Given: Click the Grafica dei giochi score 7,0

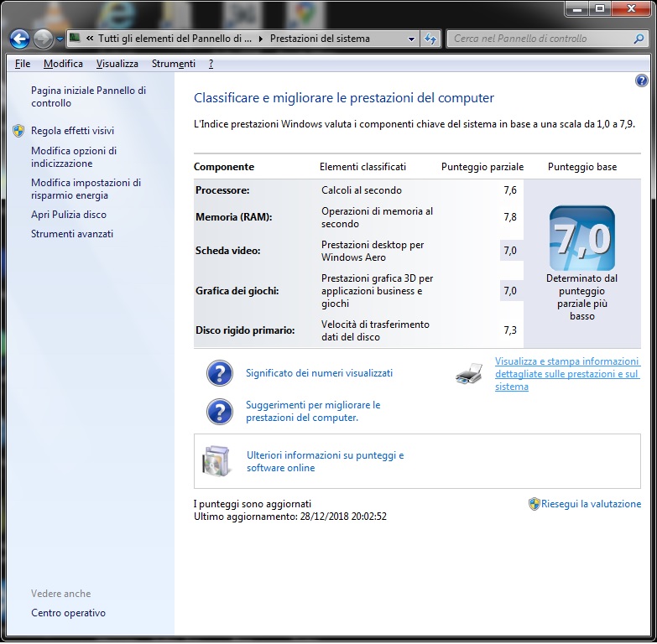Looking at the screenshot, I should click(510, 291).
